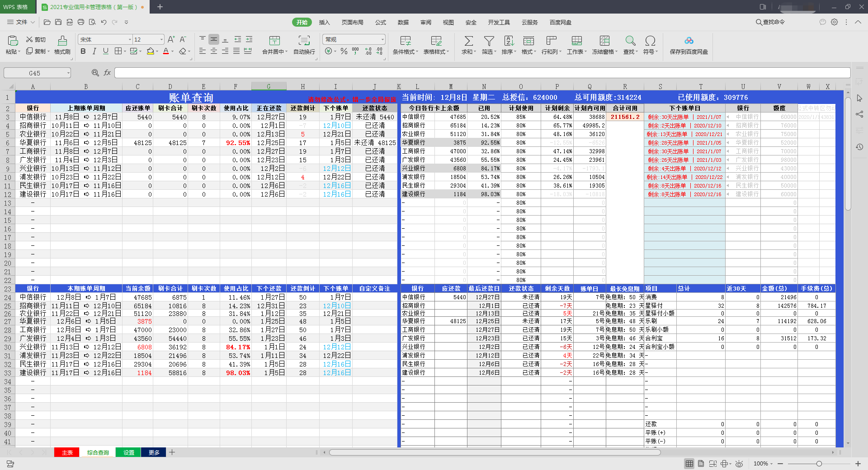Toggle Bold formatting
This screenshot has height=470, width=868.
click(83, 51)
